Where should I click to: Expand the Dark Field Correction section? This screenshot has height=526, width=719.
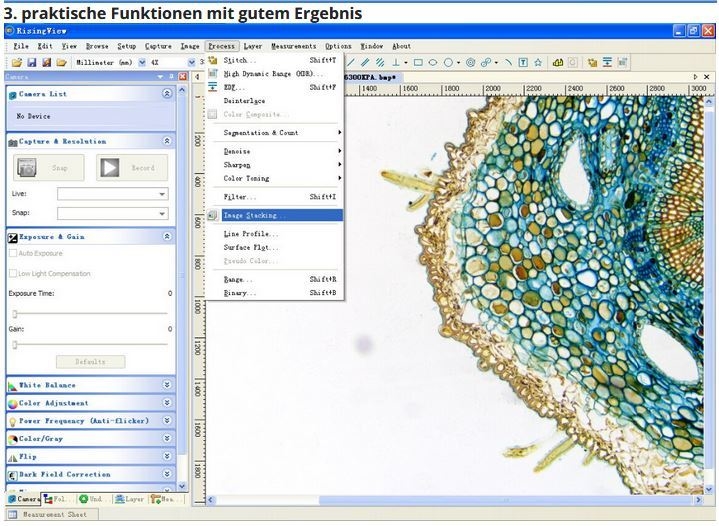coord(167,474)
